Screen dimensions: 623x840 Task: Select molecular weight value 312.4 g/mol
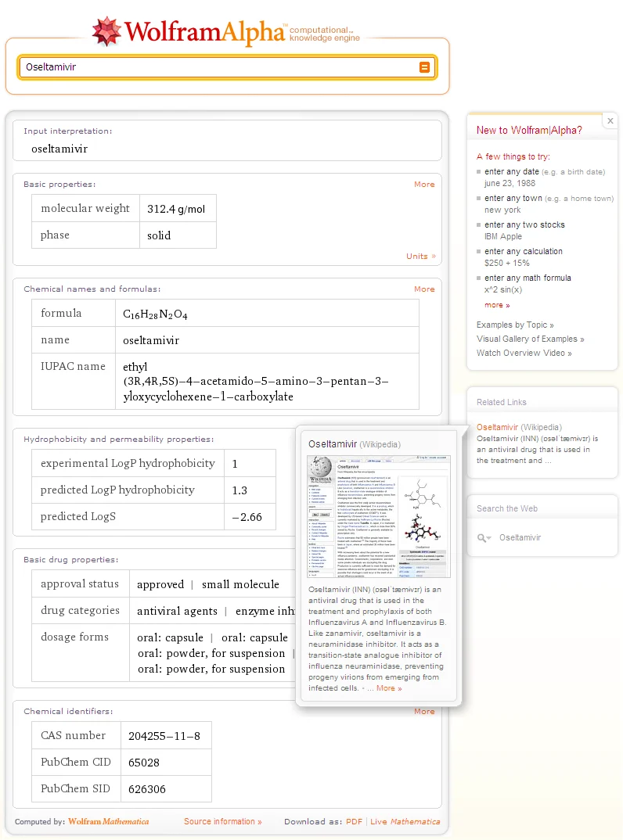[x=176, y=209]
